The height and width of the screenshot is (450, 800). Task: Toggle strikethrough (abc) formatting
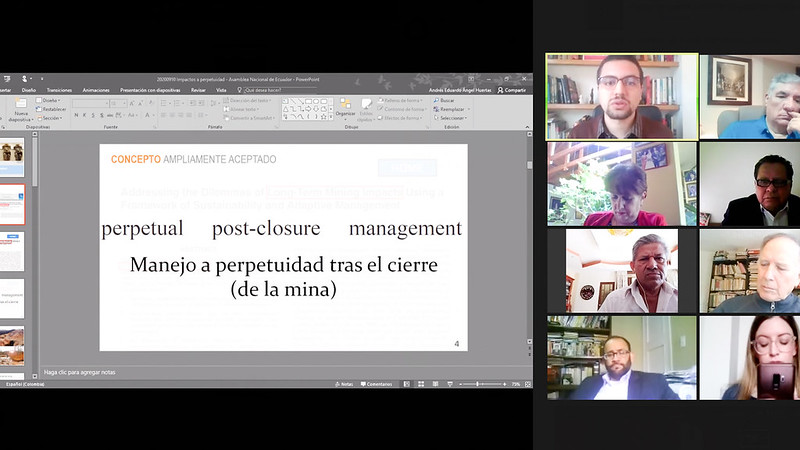[110, 115]
